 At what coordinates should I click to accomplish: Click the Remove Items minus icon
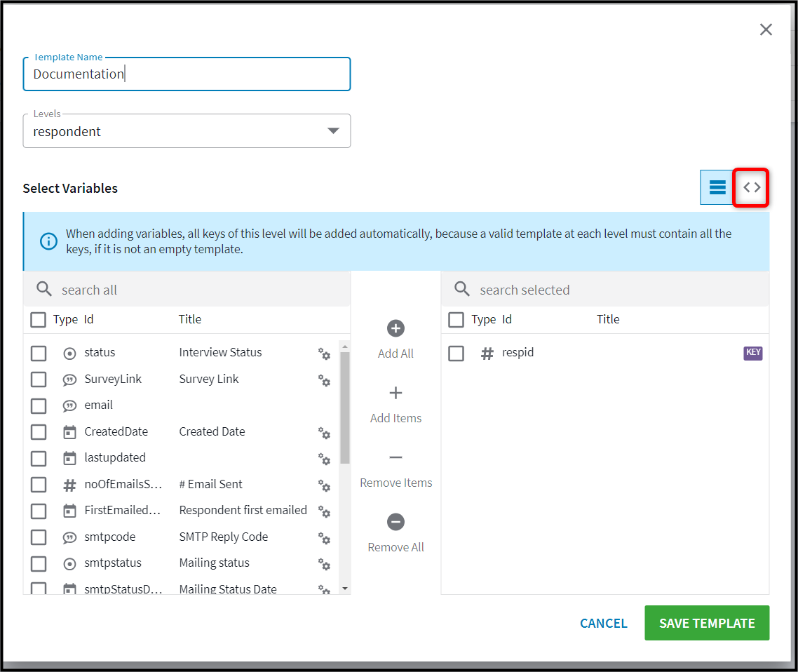[x=395, y=457]
